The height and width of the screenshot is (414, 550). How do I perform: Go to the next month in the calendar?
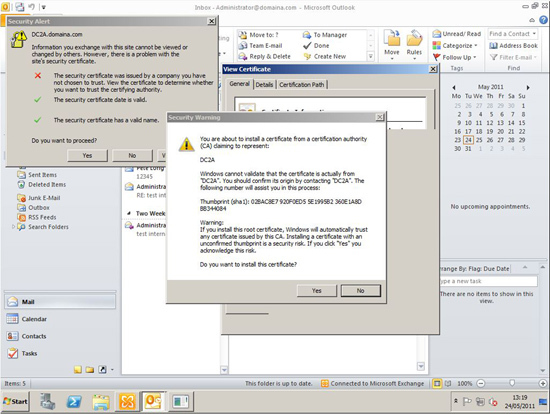(x=528, y=87)
